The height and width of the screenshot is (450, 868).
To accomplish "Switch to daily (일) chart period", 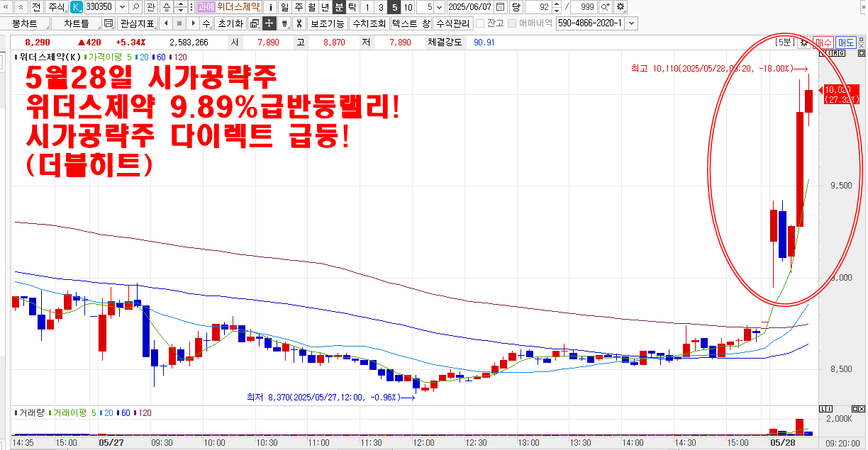I will (x=284, y=7).
